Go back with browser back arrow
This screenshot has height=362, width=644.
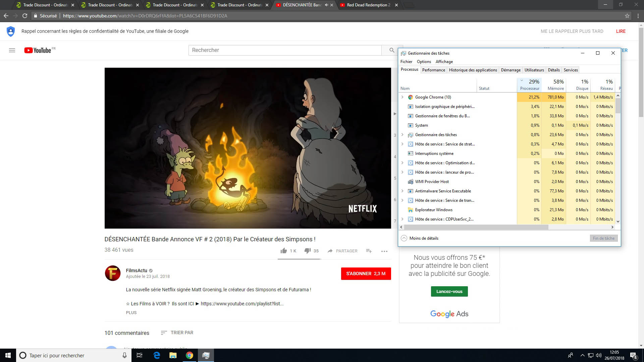[6, 16]
